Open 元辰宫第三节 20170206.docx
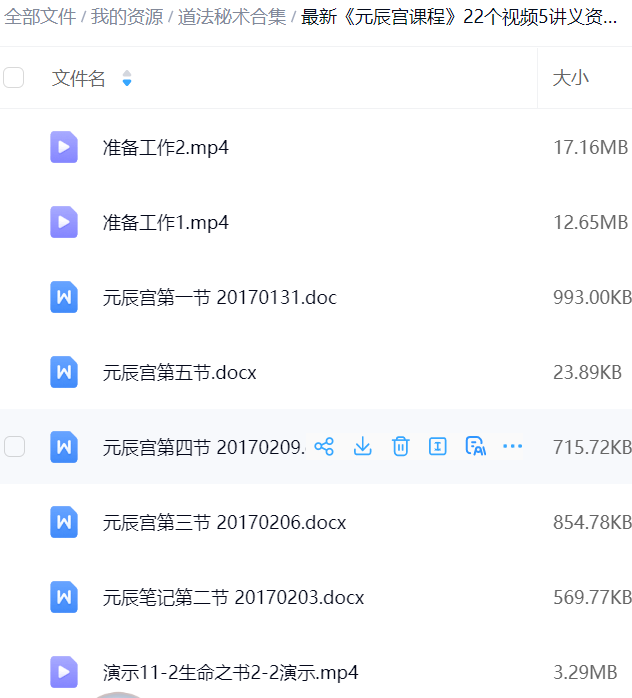Viewport: 632px width, 698px height. (x=224, y=522)
